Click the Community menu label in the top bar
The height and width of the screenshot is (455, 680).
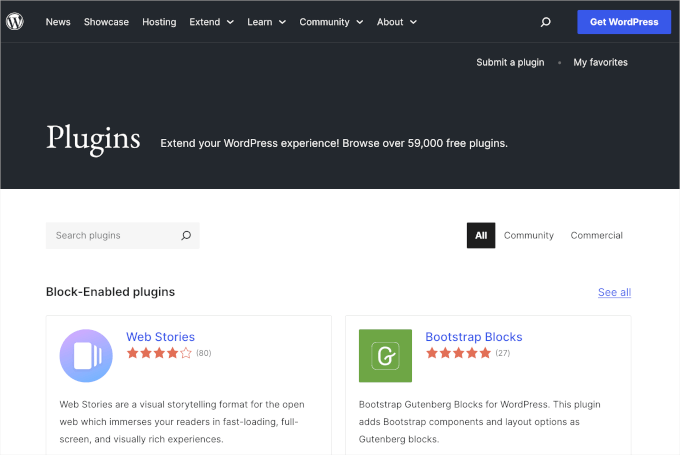coord(324,22)
